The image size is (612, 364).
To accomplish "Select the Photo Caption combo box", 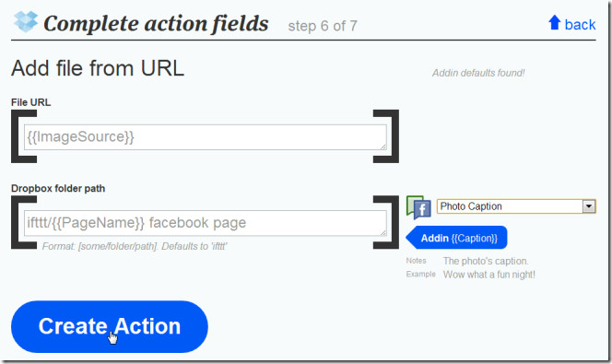I will 516,206.
